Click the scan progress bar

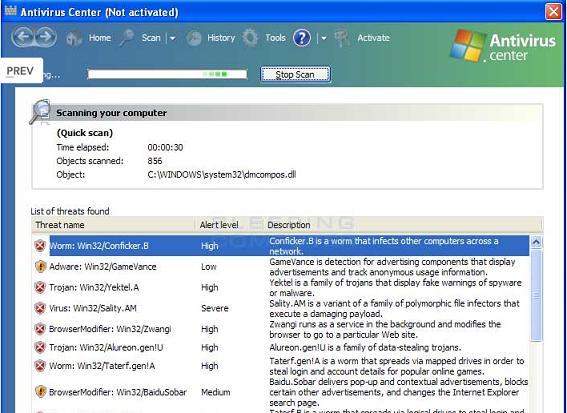pyautogui.click(x=167, y=74)
